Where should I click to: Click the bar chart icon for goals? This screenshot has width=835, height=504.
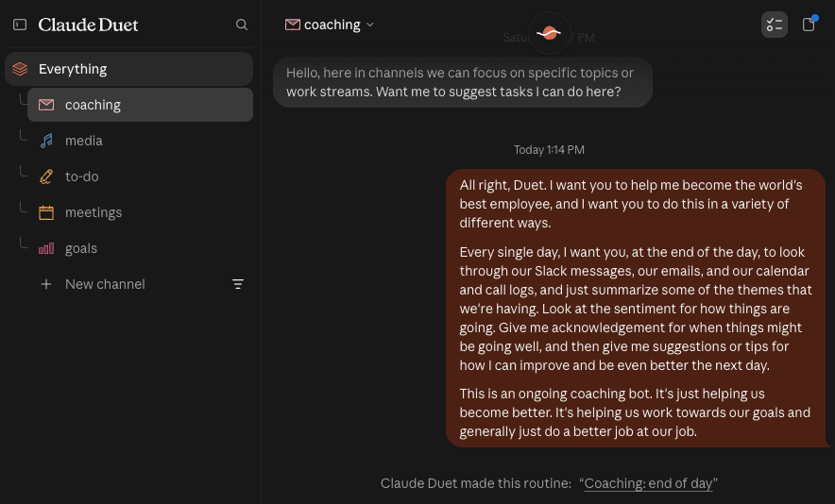(x=46, y=248)
